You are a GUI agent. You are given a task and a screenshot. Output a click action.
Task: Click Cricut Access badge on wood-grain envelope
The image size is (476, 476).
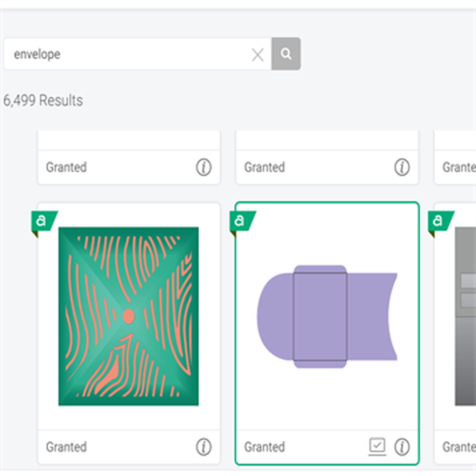(43, 222)
